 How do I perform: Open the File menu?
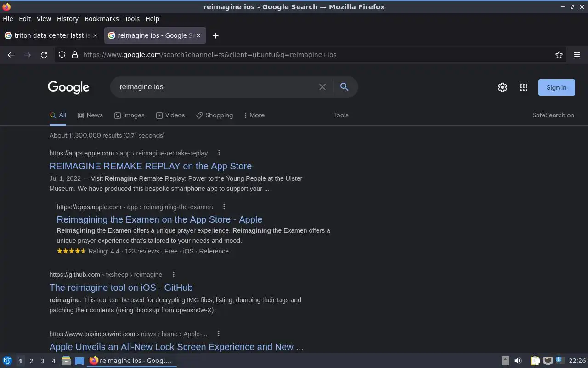8,19
